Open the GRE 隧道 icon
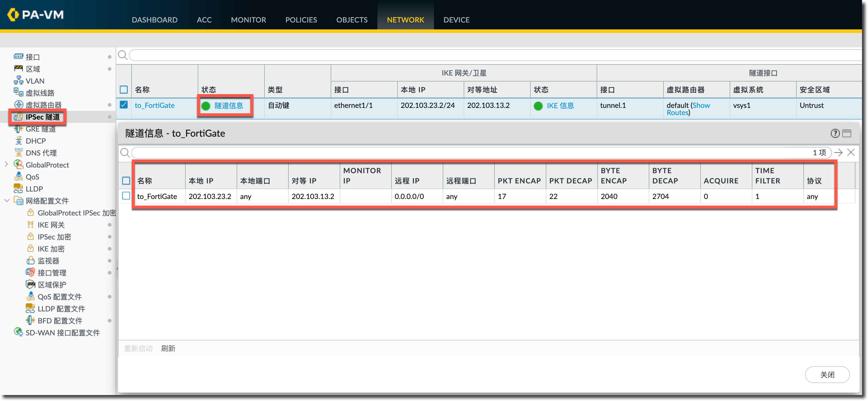The image size is (868, 401). point(18,129)
